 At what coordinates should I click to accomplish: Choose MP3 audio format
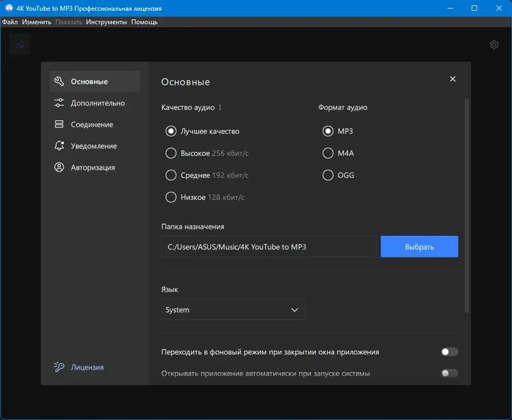pos(338,131)
